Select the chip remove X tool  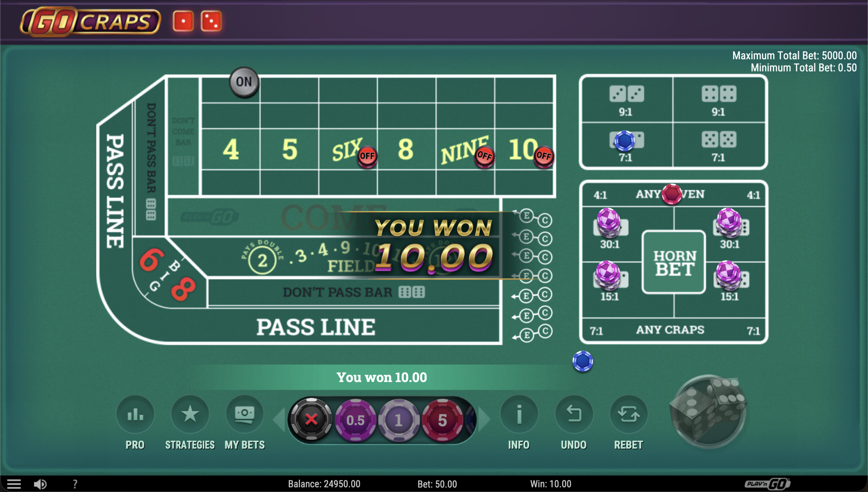click(311, 419)
